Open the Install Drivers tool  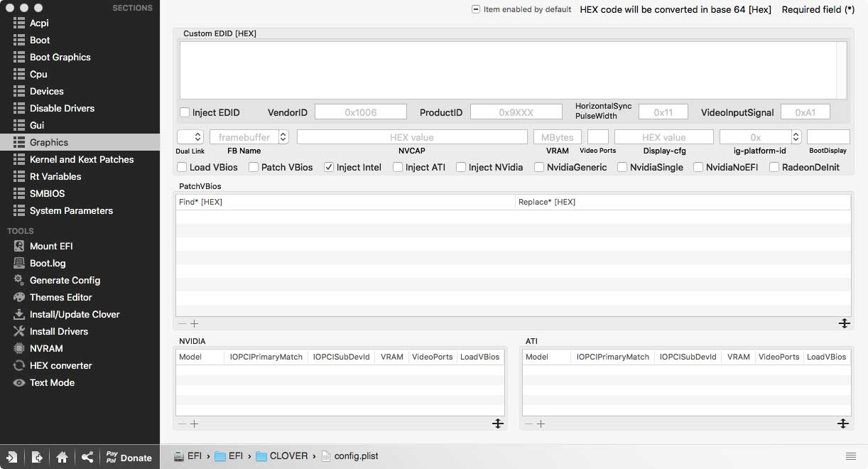[x=58, y=331]
